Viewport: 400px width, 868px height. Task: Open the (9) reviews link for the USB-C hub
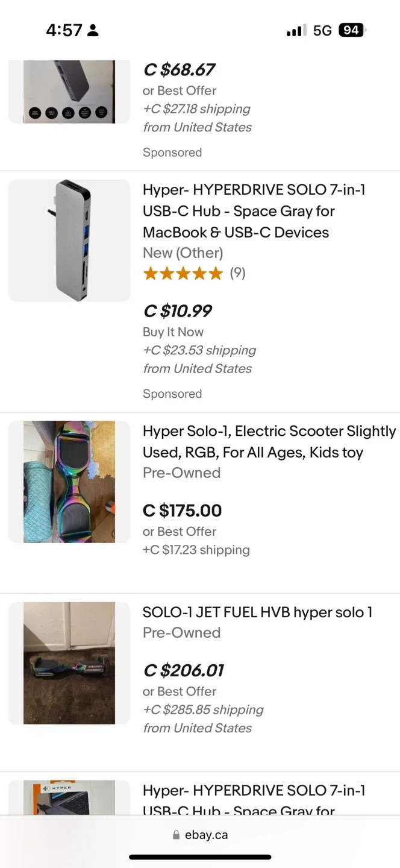[x=237, y=273]
